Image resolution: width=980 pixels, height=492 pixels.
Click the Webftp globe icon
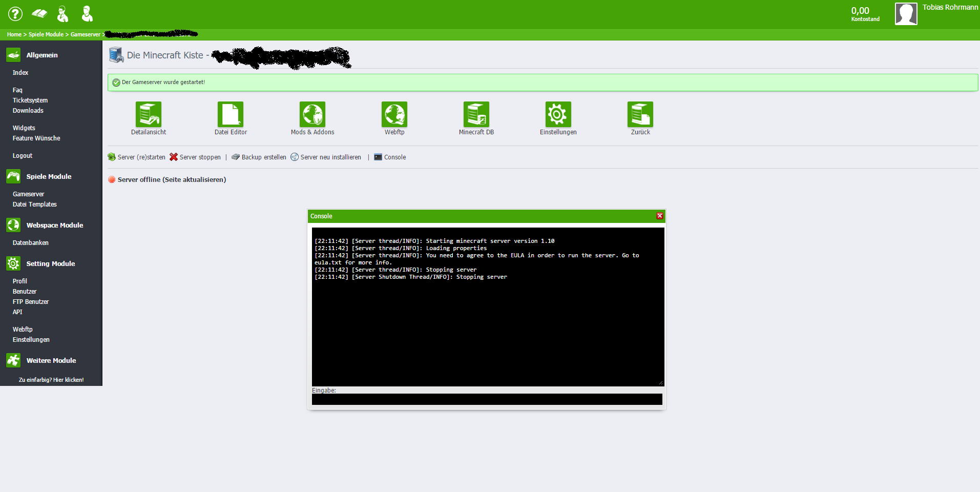click(394, 114)
